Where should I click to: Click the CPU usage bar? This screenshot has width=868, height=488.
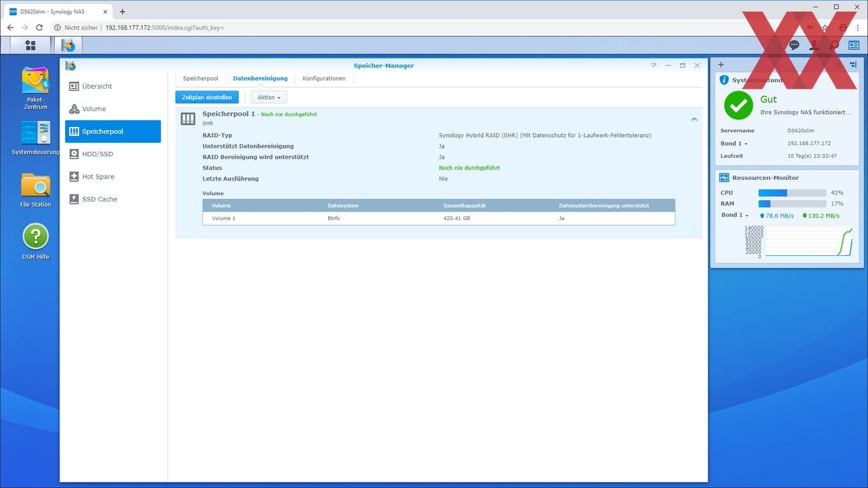coord(792,193)
